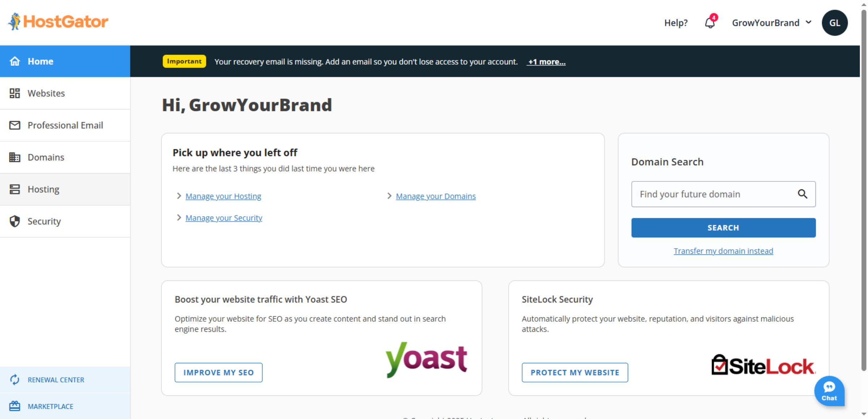The image size is (868, 419).
Task: Follow the Transfer my domain instead link
Action: [x=723, y=251]
